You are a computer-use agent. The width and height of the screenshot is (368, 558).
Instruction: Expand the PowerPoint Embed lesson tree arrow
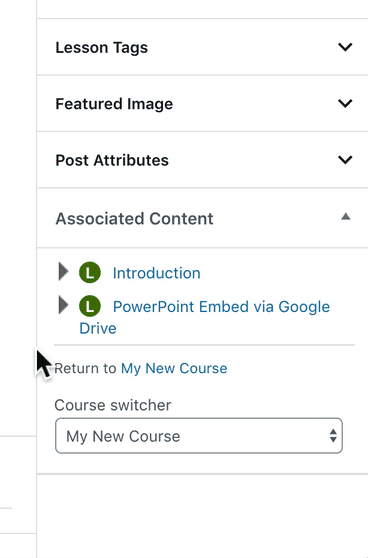[63, 305]
